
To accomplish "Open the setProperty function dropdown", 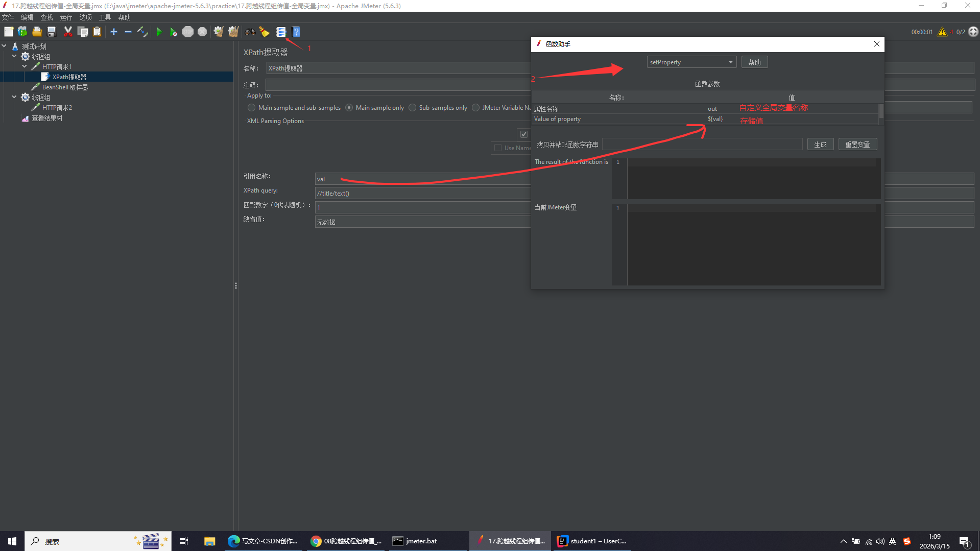I will [691, 62].
